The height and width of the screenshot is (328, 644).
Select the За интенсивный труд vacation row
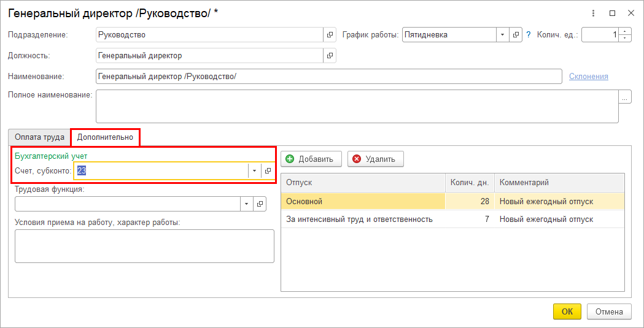click(359, 219)
